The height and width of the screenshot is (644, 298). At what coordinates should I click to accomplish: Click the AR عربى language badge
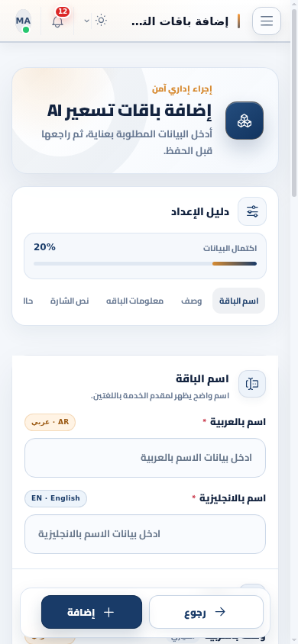pyautogui.click(x=50, y=422)
